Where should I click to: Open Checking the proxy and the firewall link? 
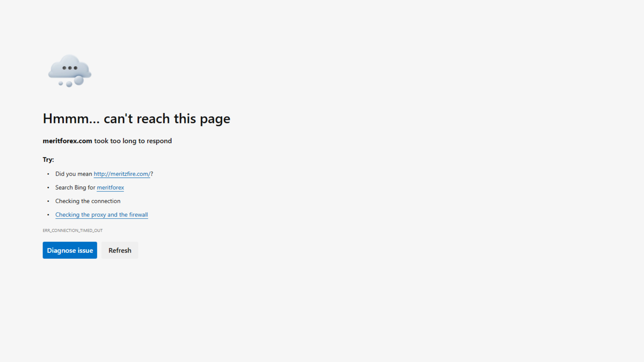[x=102, y=215]
